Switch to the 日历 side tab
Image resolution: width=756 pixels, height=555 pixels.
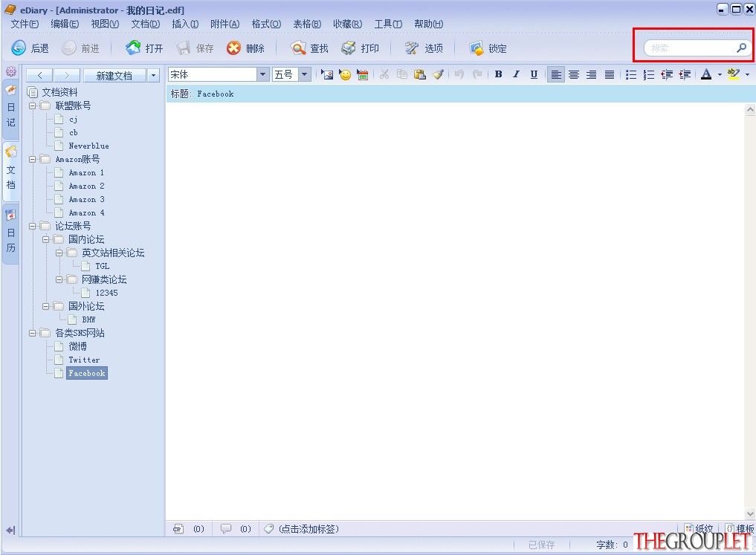click(x=10, y=235)
